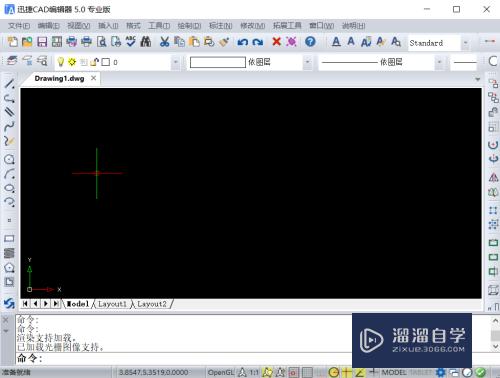Click the binoculars Find icon
This screenshot has height=378, width=500.
point(146,42)
